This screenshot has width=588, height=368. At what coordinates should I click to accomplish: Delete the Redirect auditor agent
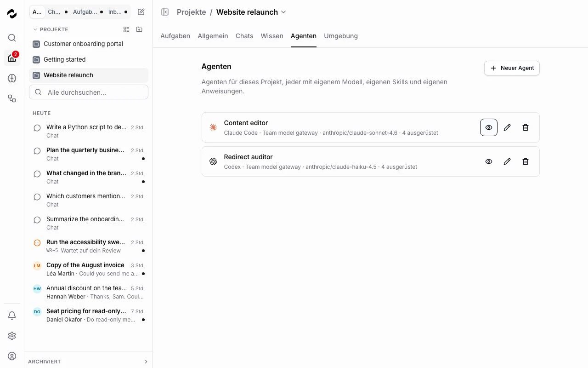tap(526, 161)
